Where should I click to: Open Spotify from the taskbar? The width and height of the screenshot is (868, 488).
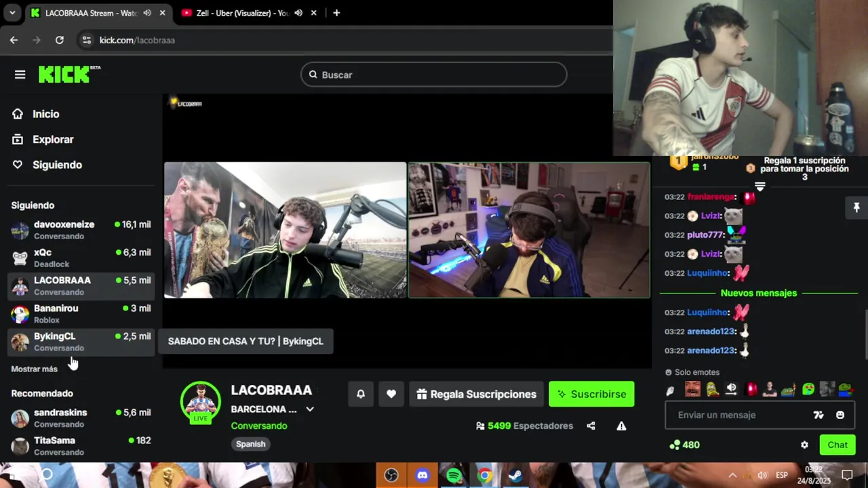click(454, 476)
